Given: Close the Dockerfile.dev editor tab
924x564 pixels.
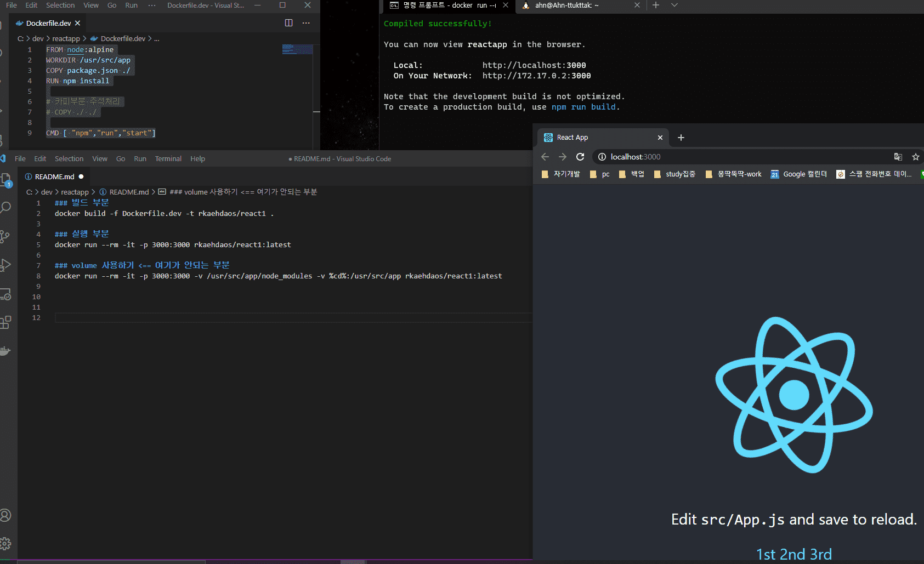Looking at the screenshot, I should (x=78, y=23).
